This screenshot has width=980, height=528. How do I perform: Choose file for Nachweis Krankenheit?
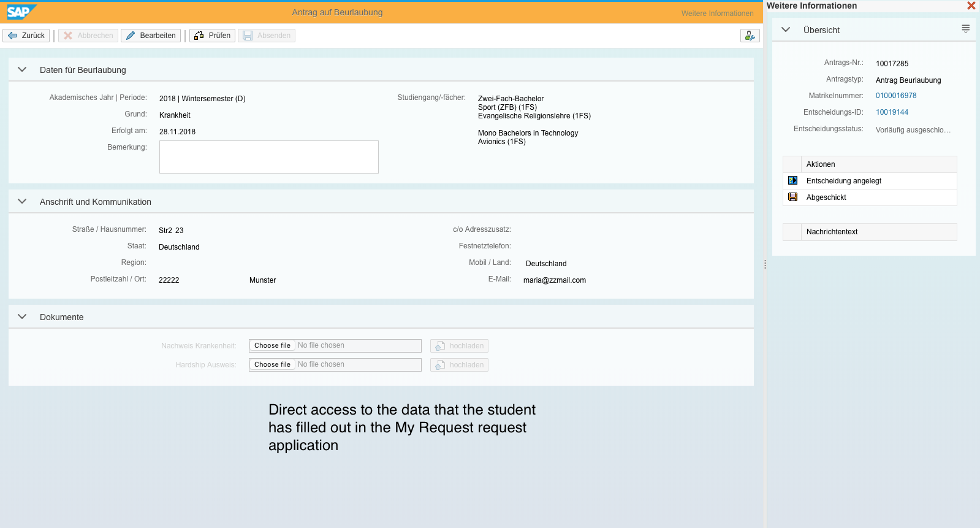coord(272,346)
